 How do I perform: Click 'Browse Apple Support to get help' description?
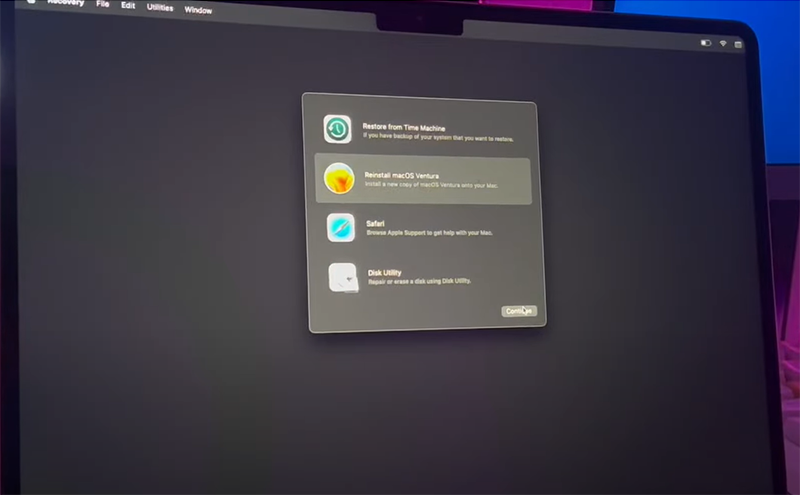pyautogui.click(x=430, y=232)
